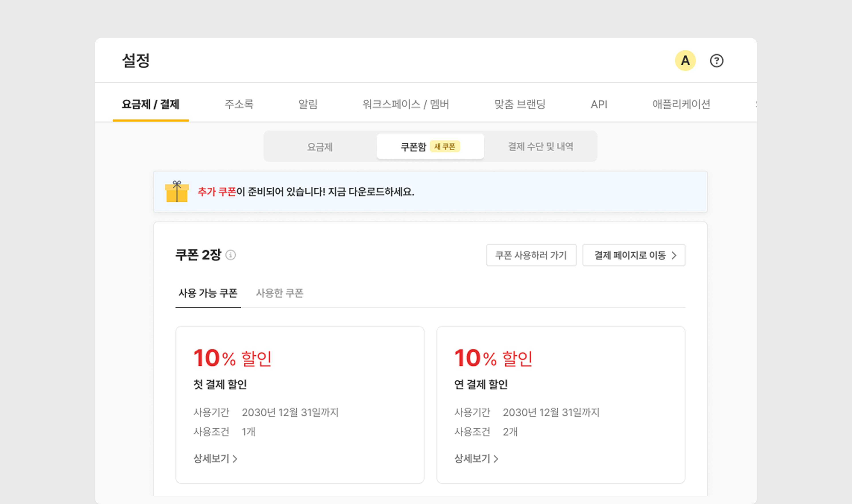The image size is (852, 504).
Task: Switch to 결제 수단 및 내역 sub-tab
Action: coord(540,147)
